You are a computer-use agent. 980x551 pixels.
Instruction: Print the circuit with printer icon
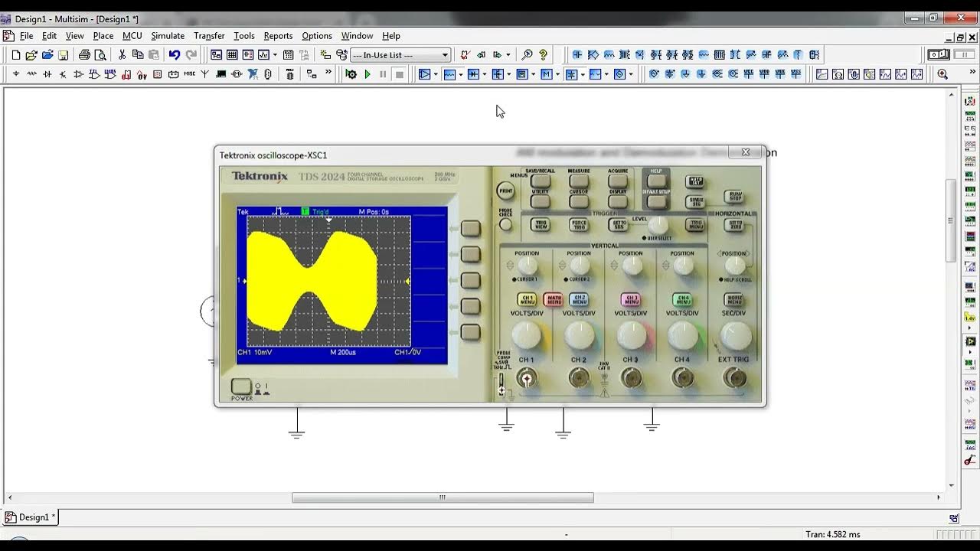(84, 55)
